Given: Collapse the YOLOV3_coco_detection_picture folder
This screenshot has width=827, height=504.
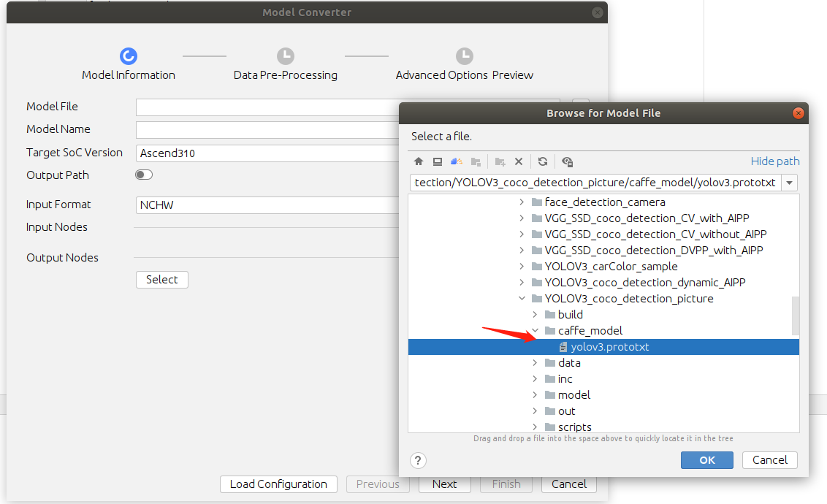Looking at the screenshot, I should tap(522, 299).
